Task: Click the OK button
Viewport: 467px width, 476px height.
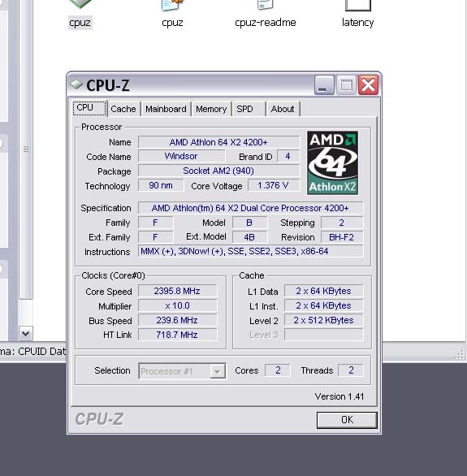Action: [347, 420]
